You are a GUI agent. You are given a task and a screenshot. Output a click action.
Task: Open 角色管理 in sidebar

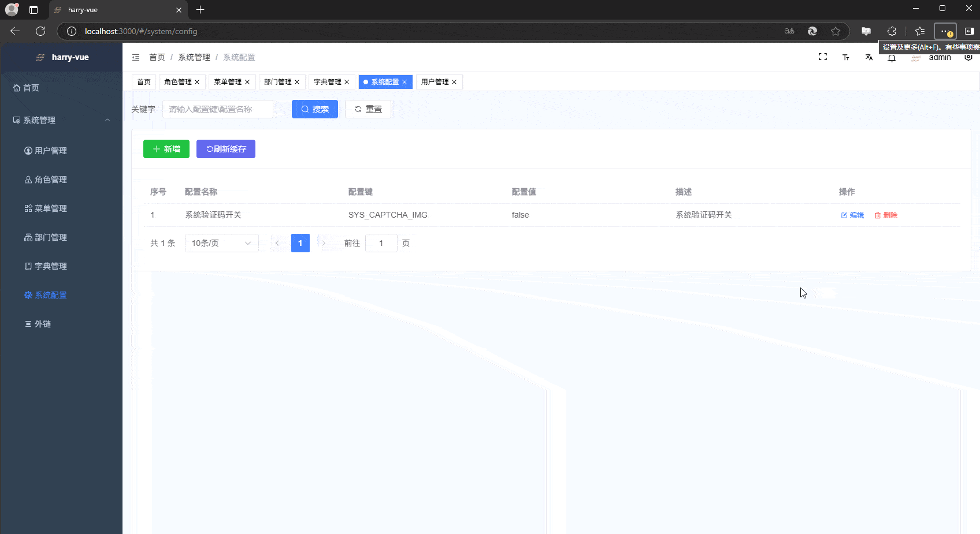pos(61,180)
